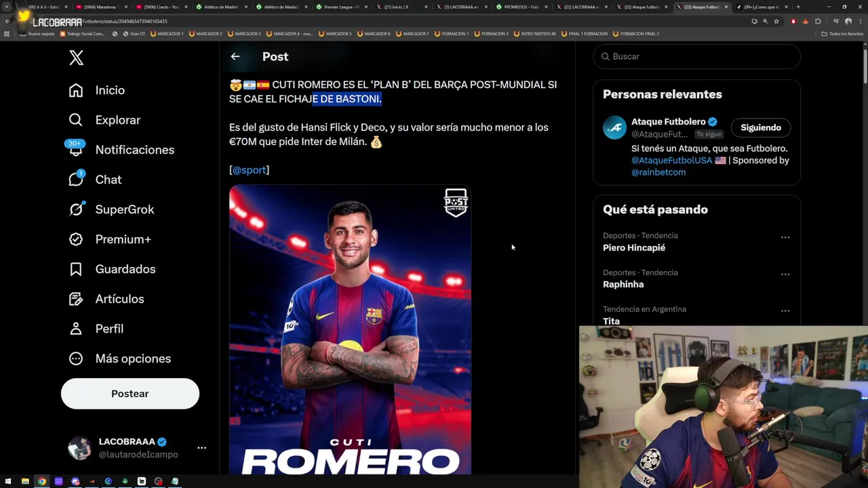Click the page vertical scrollbar
The image size is (868, 488).
pos(865,68)
